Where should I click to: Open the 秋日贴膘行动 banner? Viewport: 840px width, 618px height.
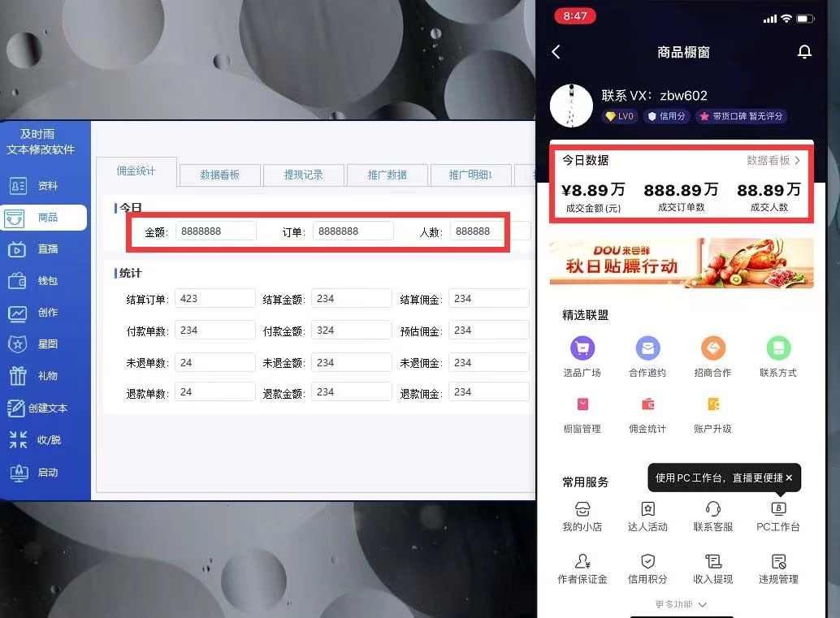[682, 263]
